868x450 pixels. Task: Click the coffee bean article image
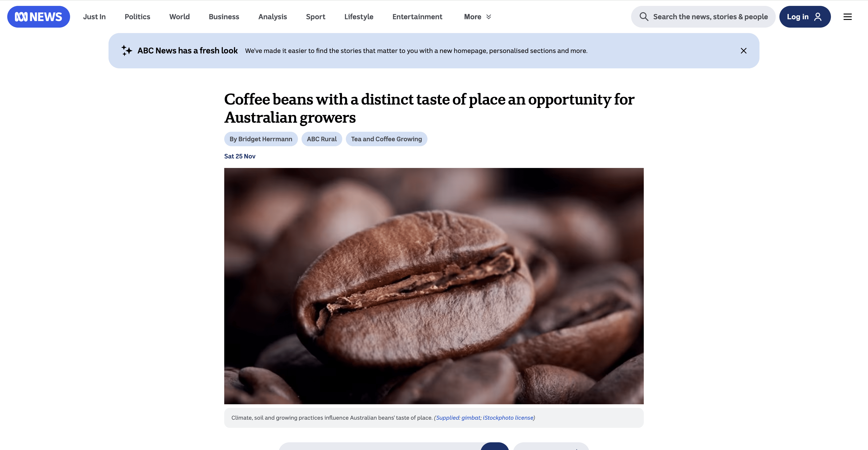tap(434, 286)
